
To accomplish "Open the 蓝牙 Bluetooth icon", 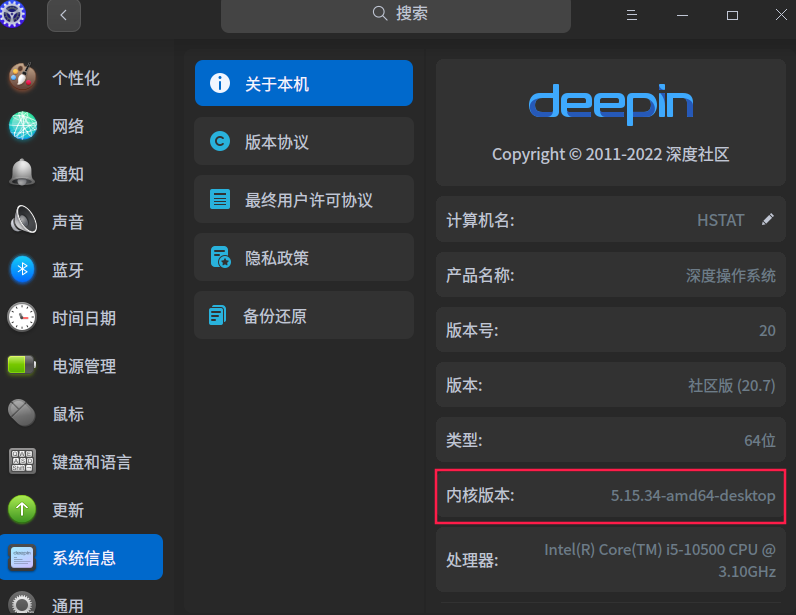I will [22, 269].
